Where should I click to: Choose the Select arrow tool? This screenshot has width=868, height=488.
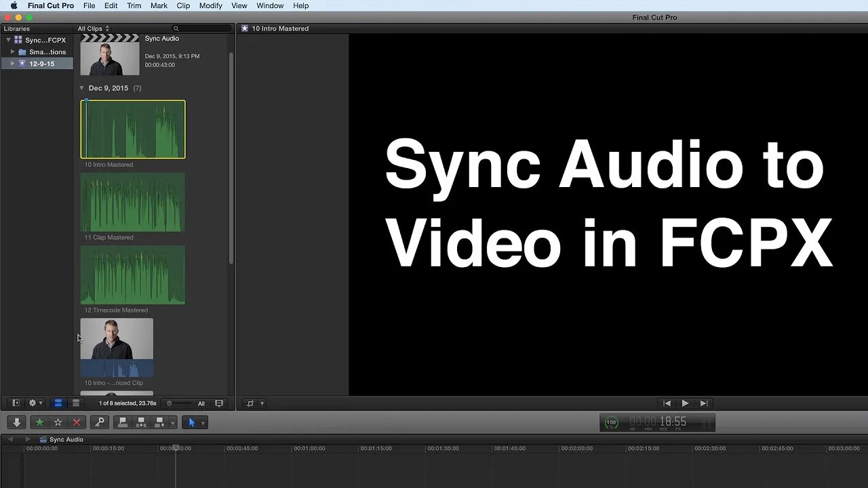191,422
